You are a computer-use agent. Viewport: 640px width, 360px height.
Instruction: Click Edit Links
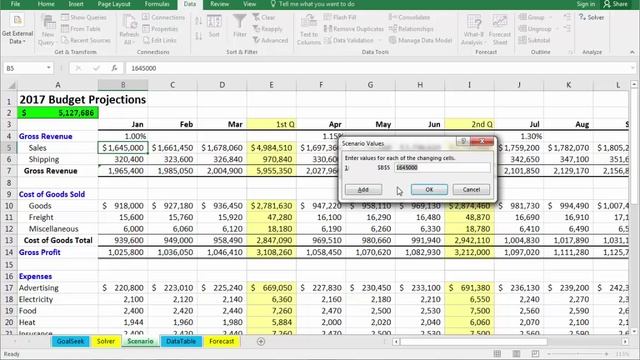pyautogui.click(x=160, y=40)
